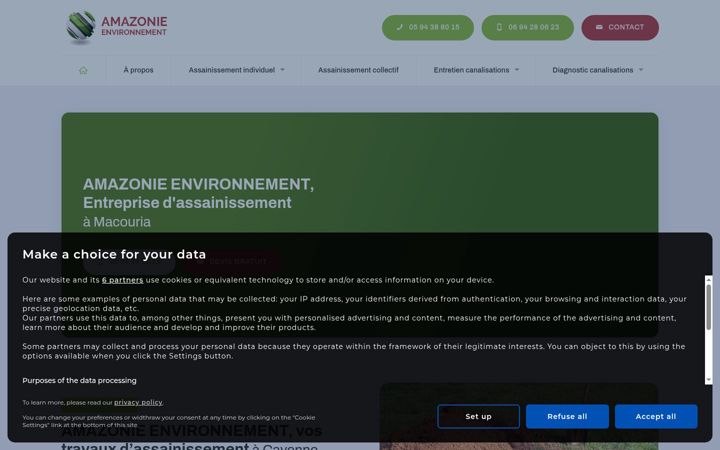
Task: Click Set up cookie button
Action: pos(478,416)
